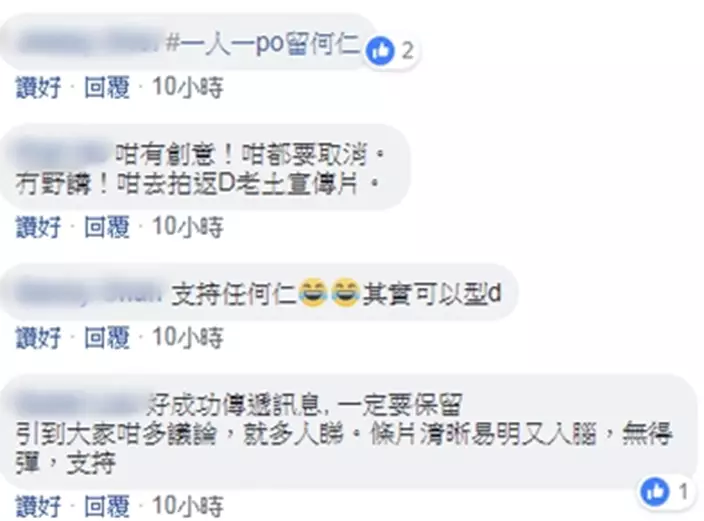Open the timestamp below the 支持任何仁 comment
Viewport: 704px width, 521px height.
click(x=187, y=337)
